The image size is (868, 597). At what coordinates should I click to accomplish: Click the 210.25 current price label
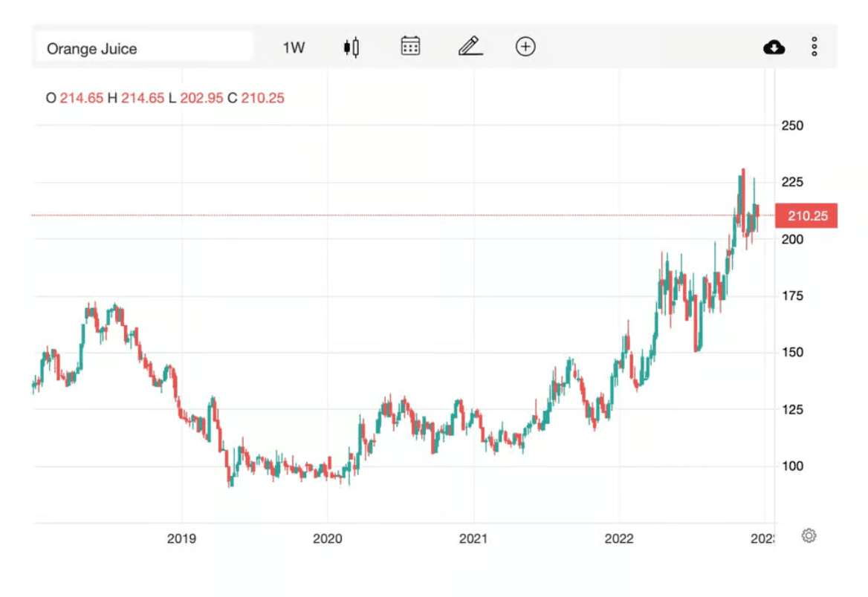click(806, 216)
